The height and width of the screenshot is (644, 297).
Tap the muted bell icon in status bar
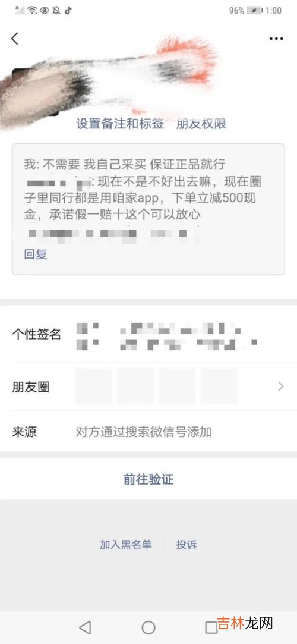pyautogui.click(x=56, y=11)
